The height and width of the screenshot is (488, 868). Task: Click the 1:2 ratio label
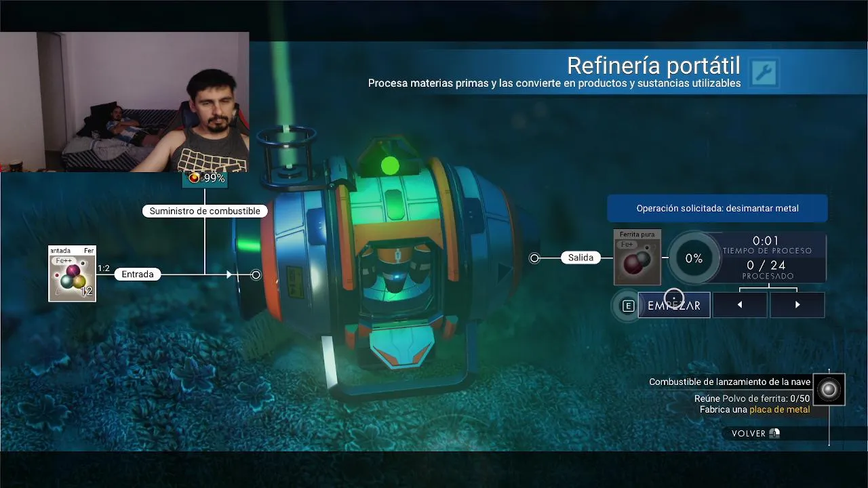click(x=104, y=268)
